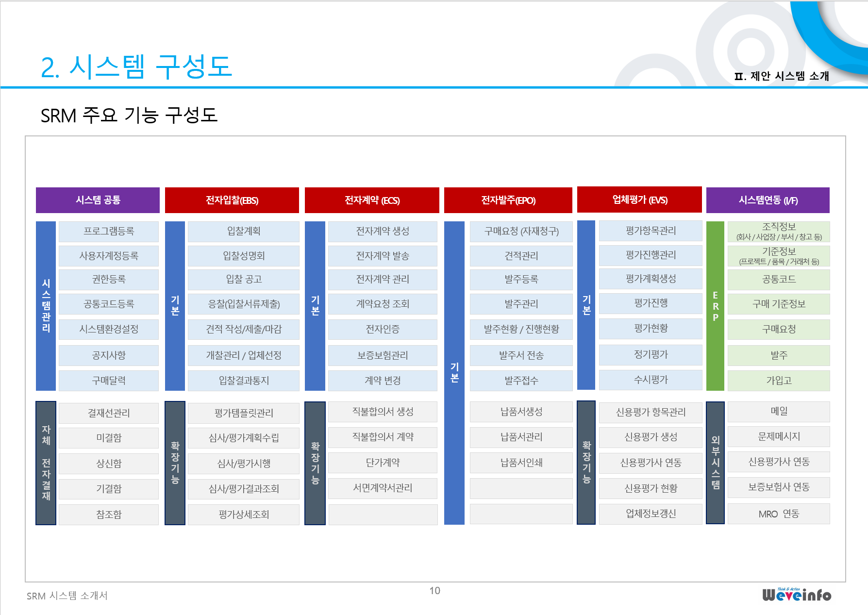Select the 응찰(입찰서류제출) cell
Image resolution: width=868 pixels, height=615 pixels.
[244, 304]
